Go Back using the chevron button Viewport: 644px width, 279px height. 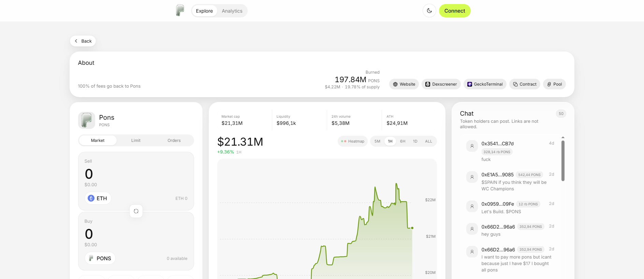(83, 41)
